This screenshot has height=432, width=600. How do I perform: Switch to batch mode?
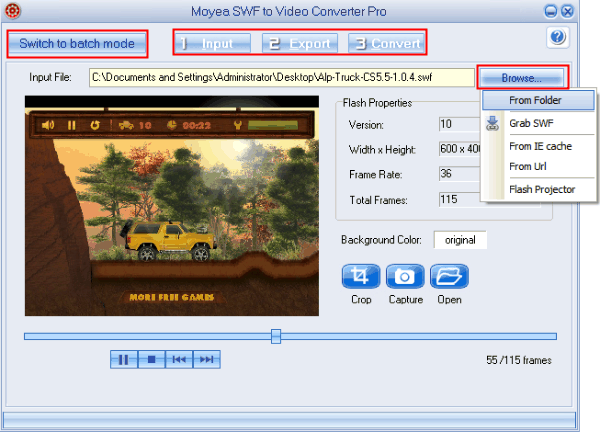pyautogui.click(x=77, y=44)
